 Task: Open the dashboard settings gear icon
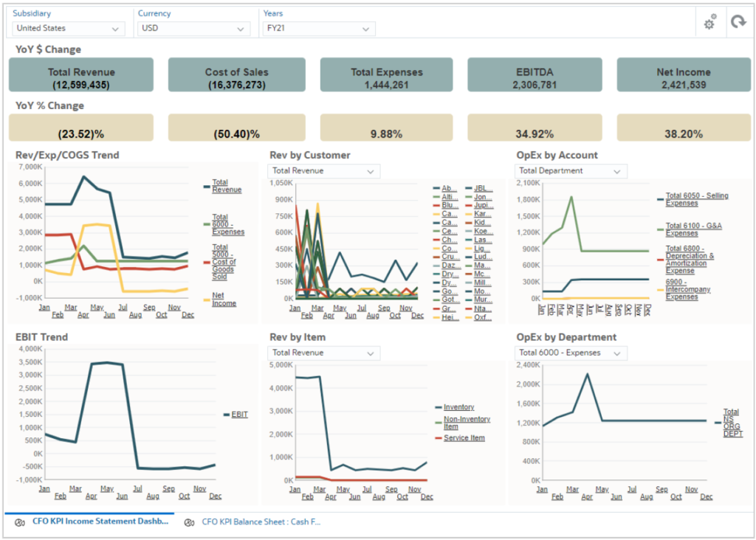coord(709,24)
